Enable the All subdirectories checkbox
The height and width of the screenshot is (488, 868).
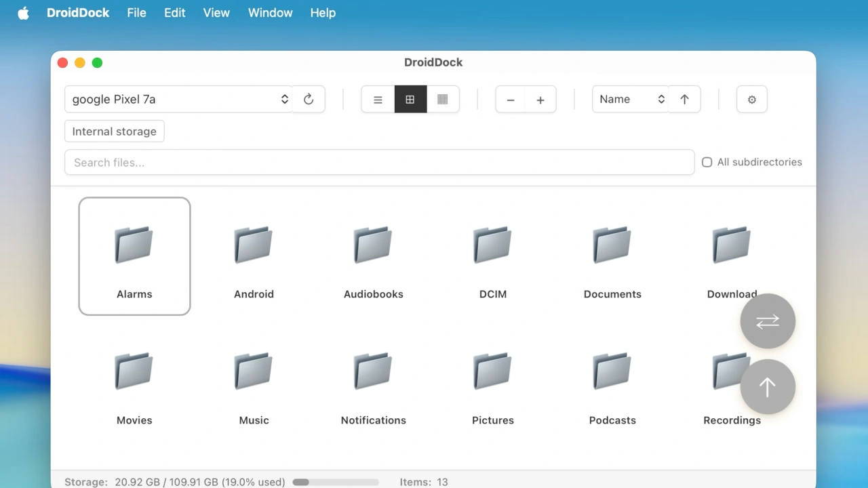[x=707, y=162]
